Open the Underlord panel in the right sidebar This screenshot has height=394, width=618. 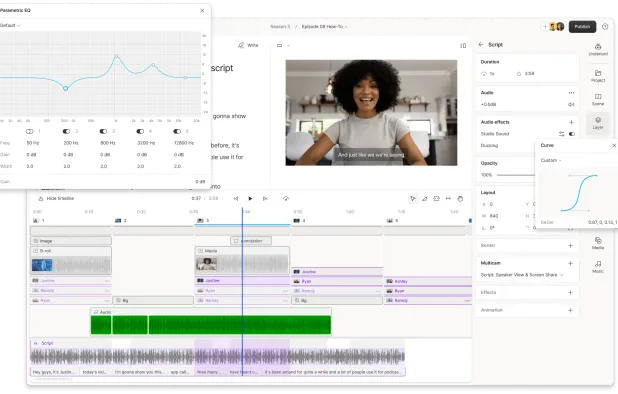tap(598, 50)
